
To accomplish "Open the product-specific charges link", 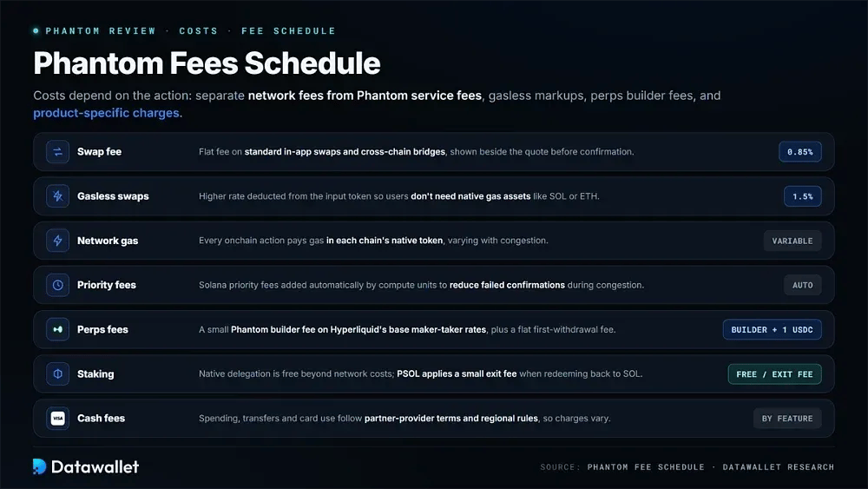I will tap(106, 113).
